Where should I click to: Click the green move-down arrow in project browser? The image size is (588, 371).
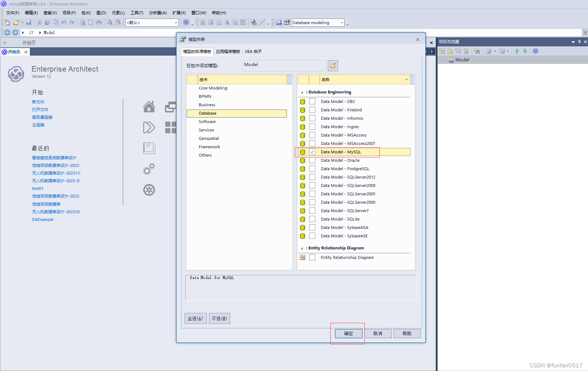coord(525,51)
